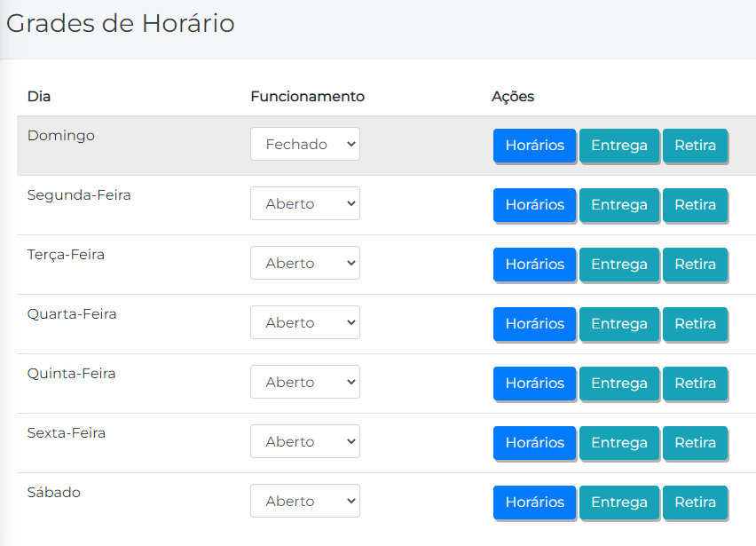Open Sexta-Feira Funcionamento dropdown
Screen dimensions: 756x546
pyautogui.click(x=304, y=441)
